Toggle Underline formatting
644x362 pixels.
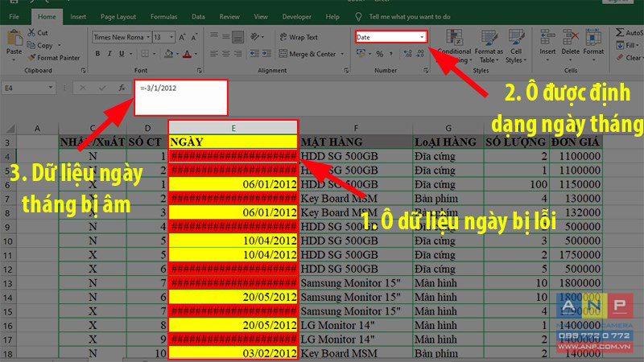[x=122, y=53]
